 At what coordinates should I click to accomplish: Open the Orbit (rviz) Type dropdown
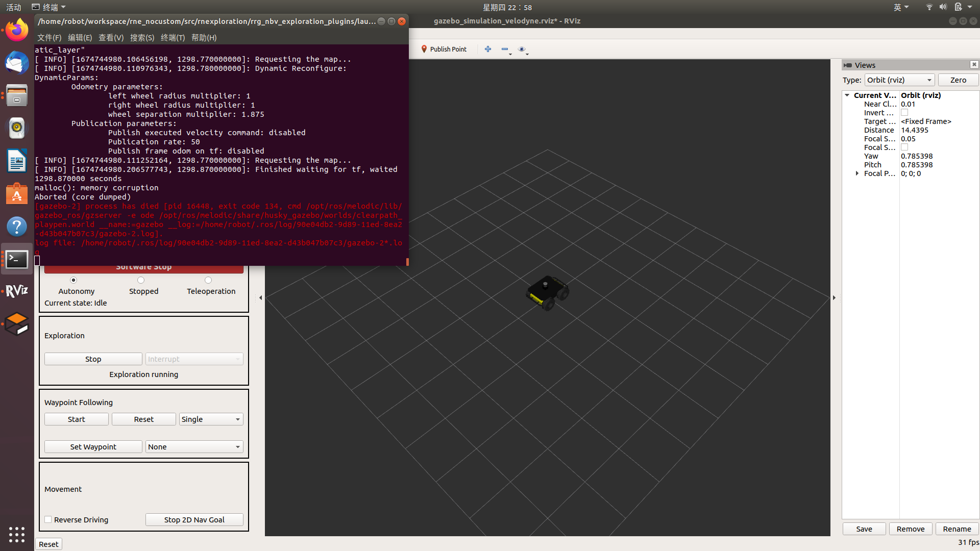(899, 80)
